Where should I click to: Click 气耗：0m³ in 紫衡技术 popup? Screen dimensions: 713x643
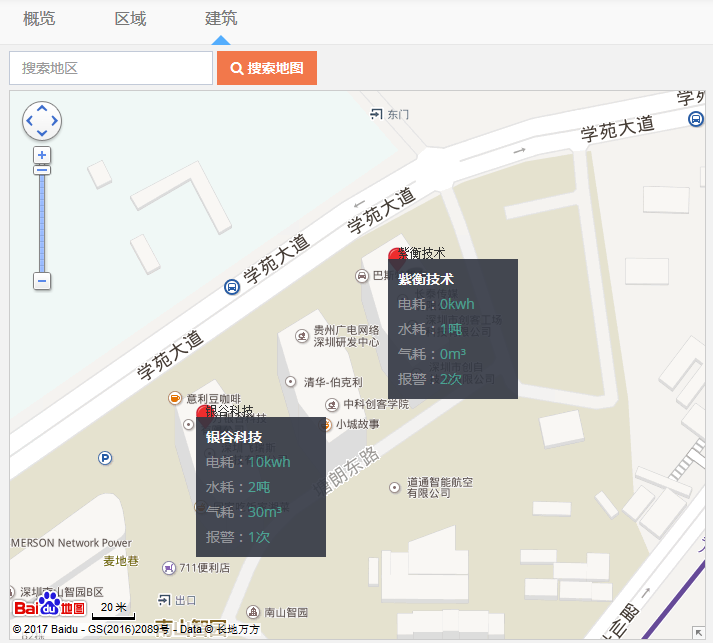click(x=432, y=354)
